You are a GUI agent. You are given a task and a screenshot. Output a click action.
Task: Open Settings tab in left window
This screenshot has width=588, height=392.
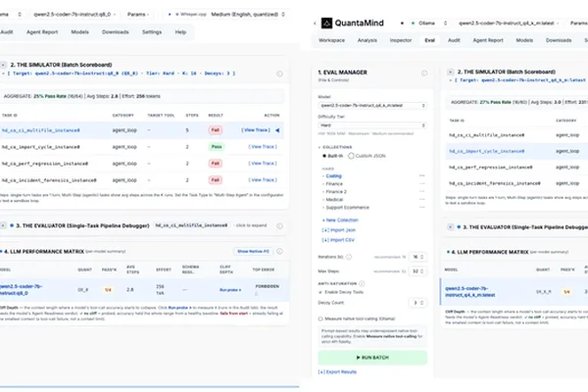click(x=152, y=32)
